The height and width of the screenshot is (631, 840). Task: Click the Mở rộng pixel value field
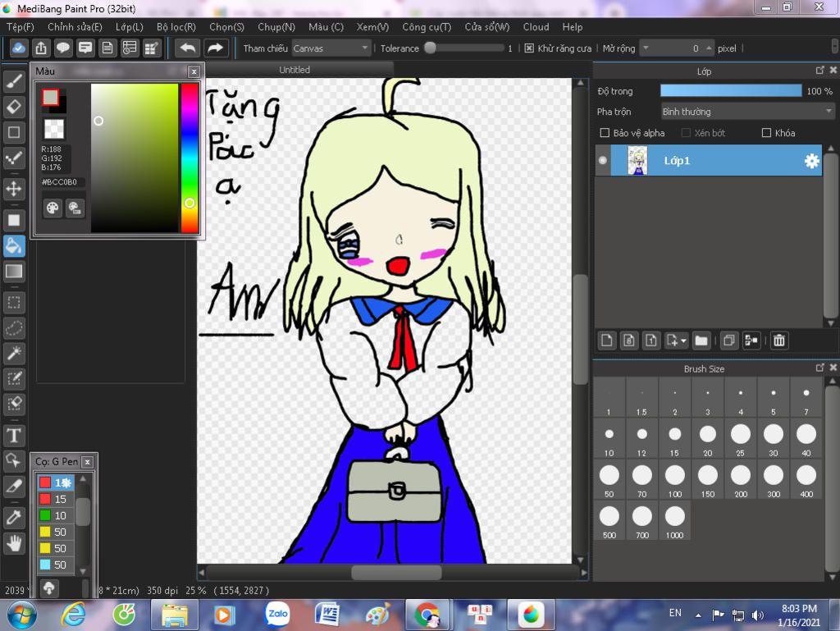678,48
